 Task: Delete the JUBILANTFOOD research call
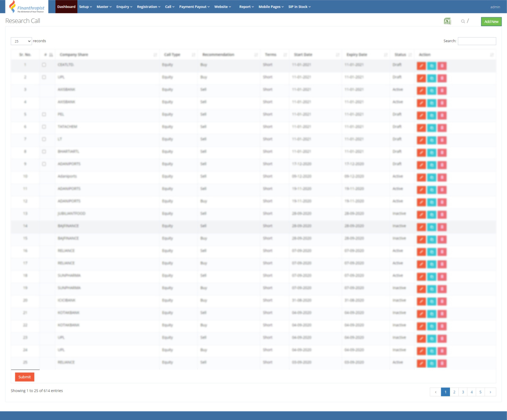pos(442,214)
